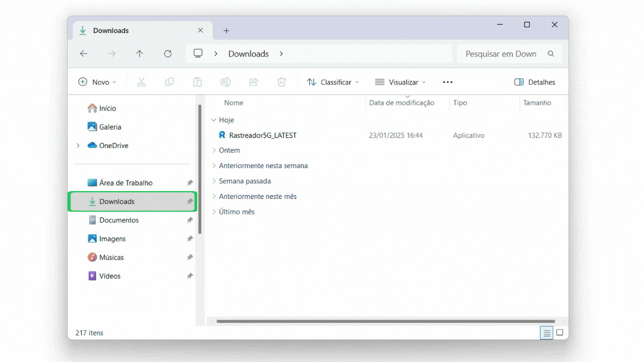This screenshot has height=362, width=644.
Task: Click the horizontal scrollbar in file list
Action: pos(386,321)
